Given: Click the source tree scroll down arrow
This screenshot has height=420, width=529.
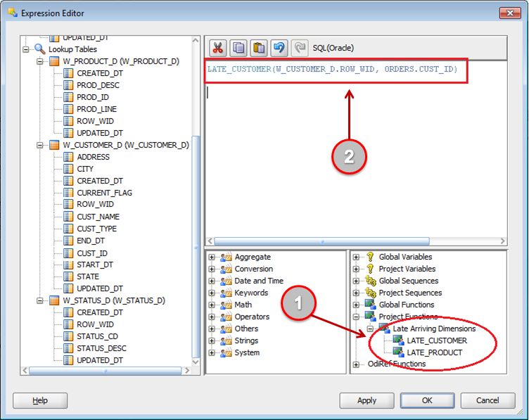Looking at the screenshot, I should (196, 362).
